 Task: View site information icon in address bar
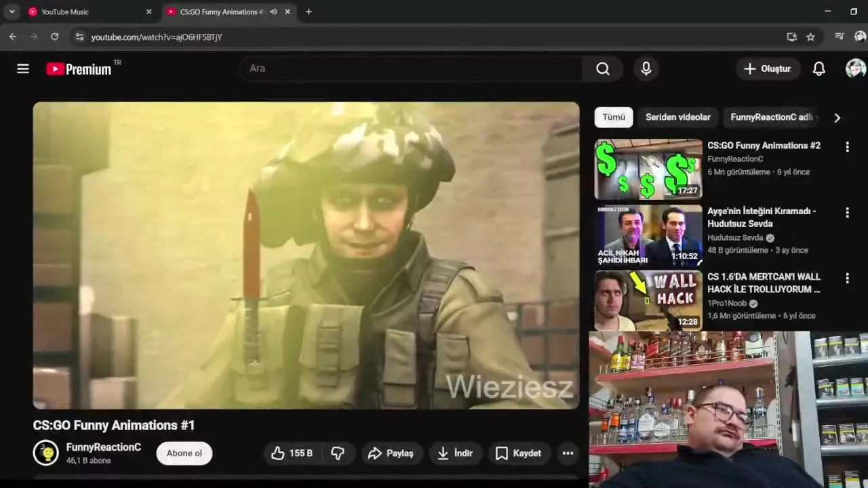tap(79, 37)
